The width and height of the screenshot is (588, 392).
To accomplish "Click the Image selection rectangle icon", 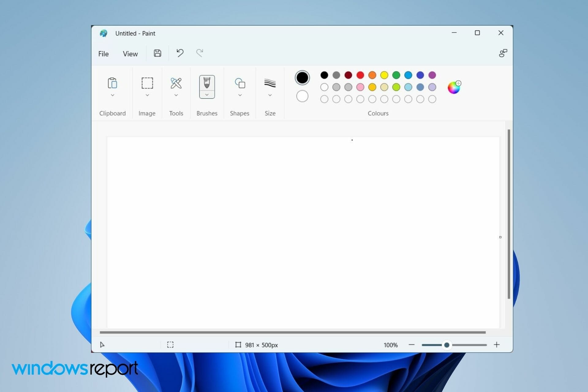I will pyautogui.click(x=147, y=83).
